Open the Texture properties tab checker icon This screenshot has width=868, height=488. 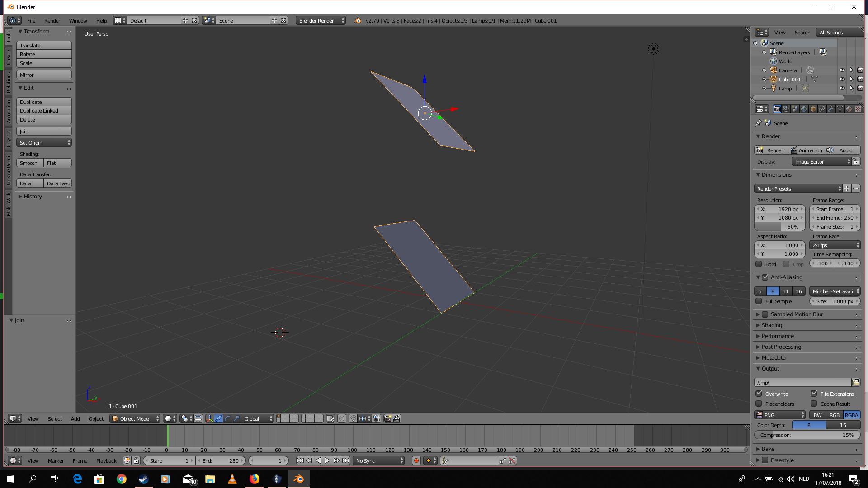[858, 109]
